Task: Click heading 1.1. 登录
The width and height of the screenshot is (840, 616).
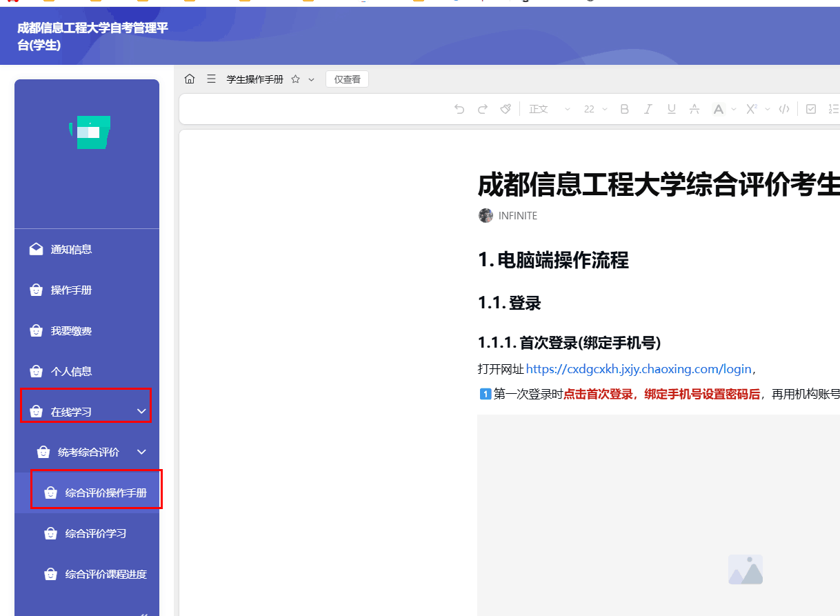Action: pos(510,303)
